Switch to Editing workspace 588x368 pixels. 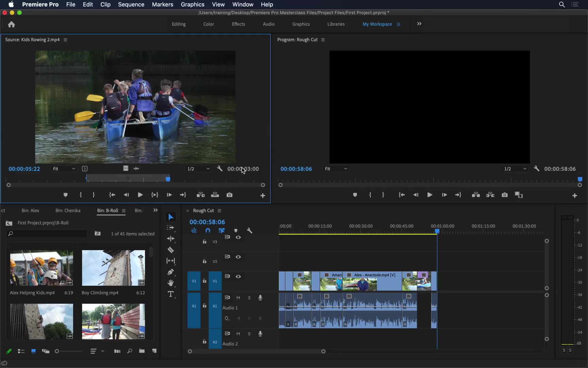point(179,24)
